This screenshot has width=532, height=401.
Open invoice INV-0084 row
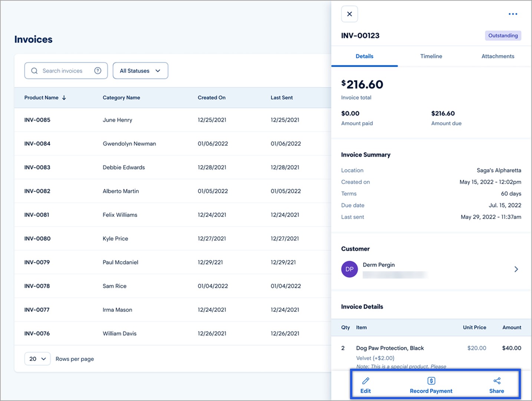[x=173, y=143]
